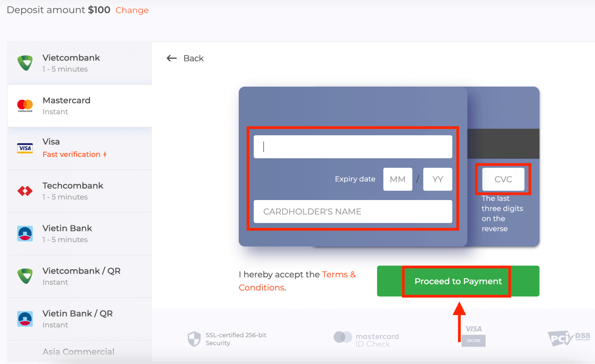Click the Vietin Bank logo icon

[x=25, y=234]
